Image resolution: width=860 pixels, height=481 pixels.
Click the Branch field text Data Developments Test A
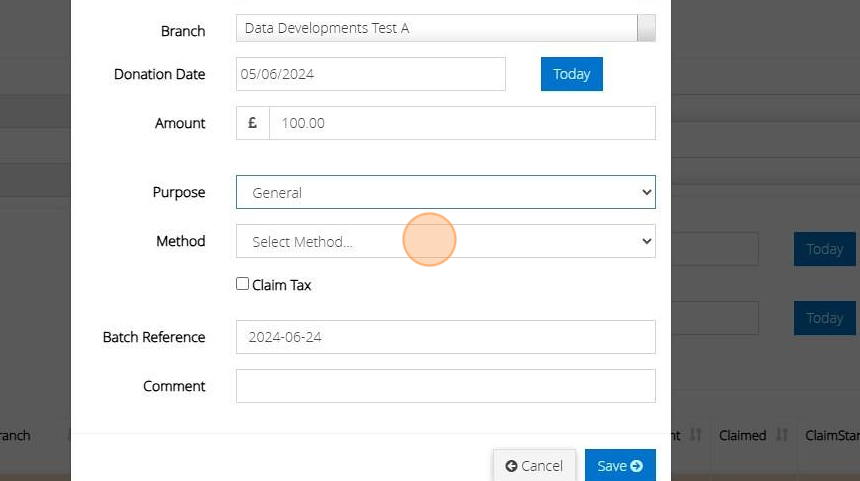(327, 28)
